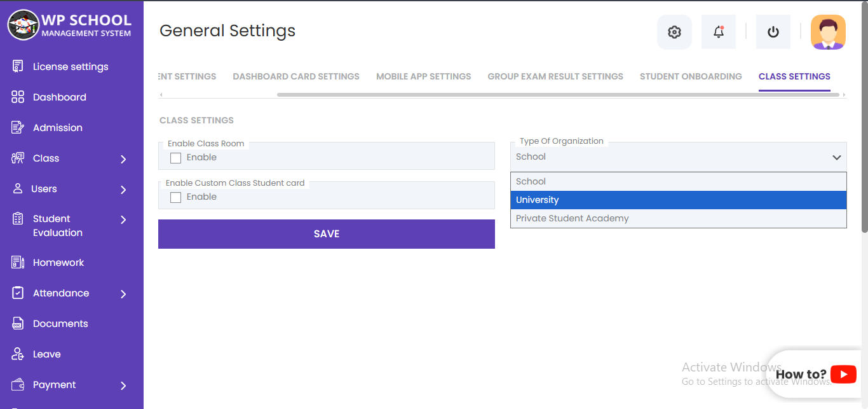Viewport: 868px width, 409px height.
Task: Open the Student Onboarding tab
Action: 691,76
